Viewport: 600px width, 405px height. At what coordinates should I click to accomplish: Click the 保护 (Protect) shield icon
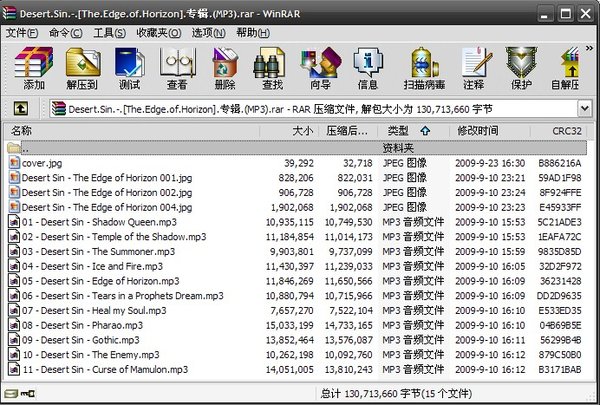point(521,68)
